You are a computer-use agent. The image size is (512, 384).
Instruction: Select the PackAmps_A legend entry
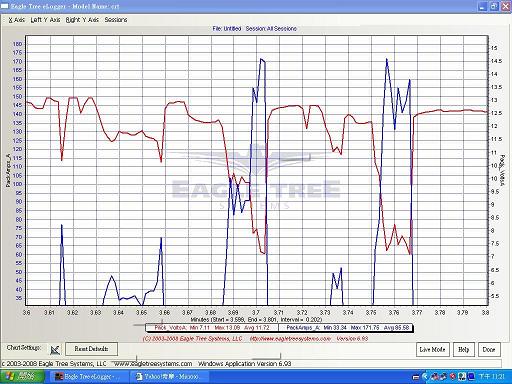click(346, 328)
